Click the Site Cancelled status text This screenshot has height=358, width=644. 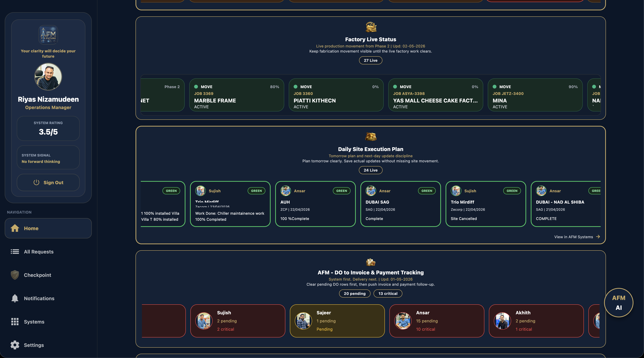click(x=463, y=219)
